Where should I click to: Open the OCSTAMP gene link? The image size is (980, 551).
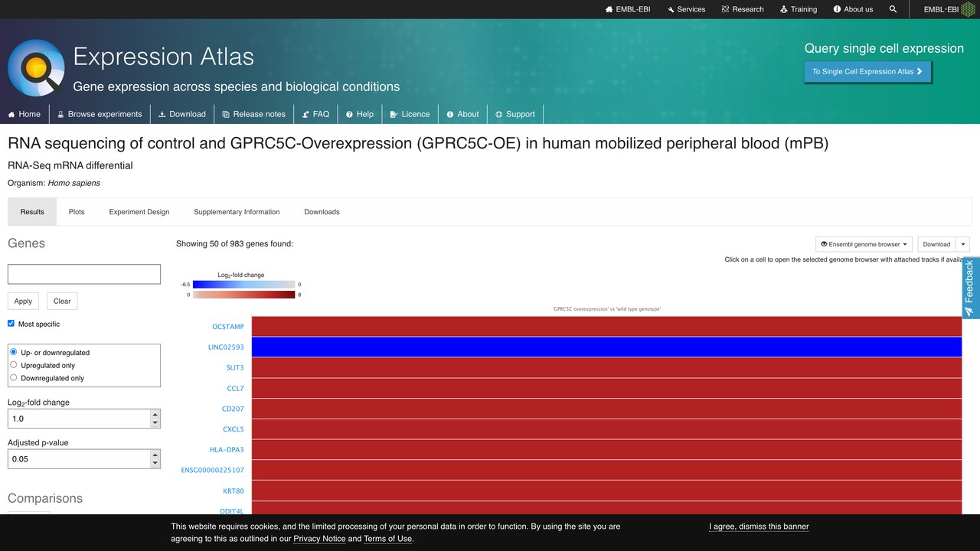coord(228,327)
